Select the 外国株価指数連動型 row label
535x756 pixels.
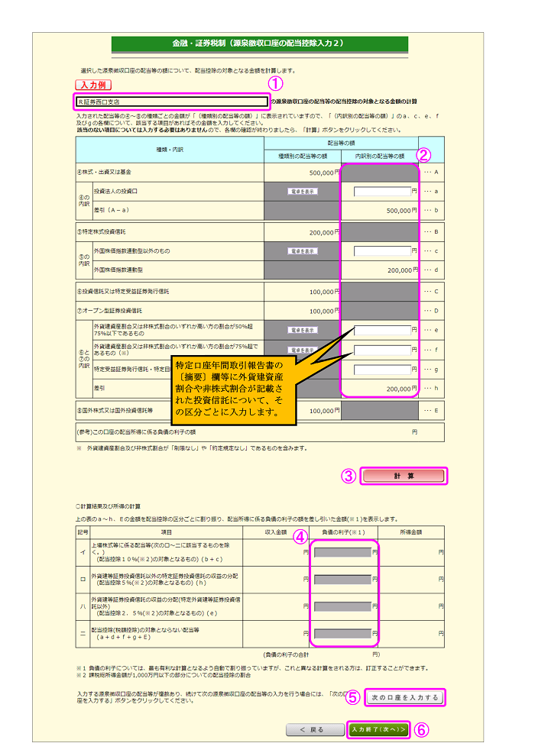click(x=118, y=270)
